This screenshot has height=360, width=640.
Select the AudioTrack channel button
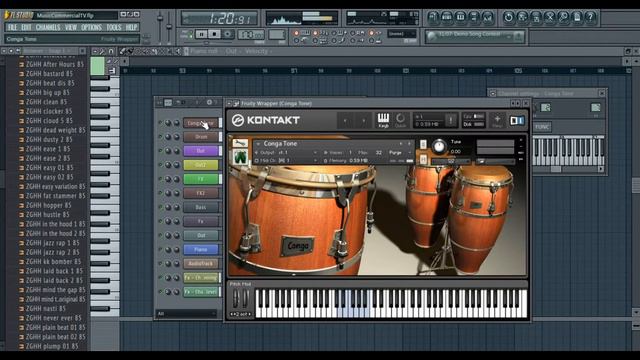200,264
